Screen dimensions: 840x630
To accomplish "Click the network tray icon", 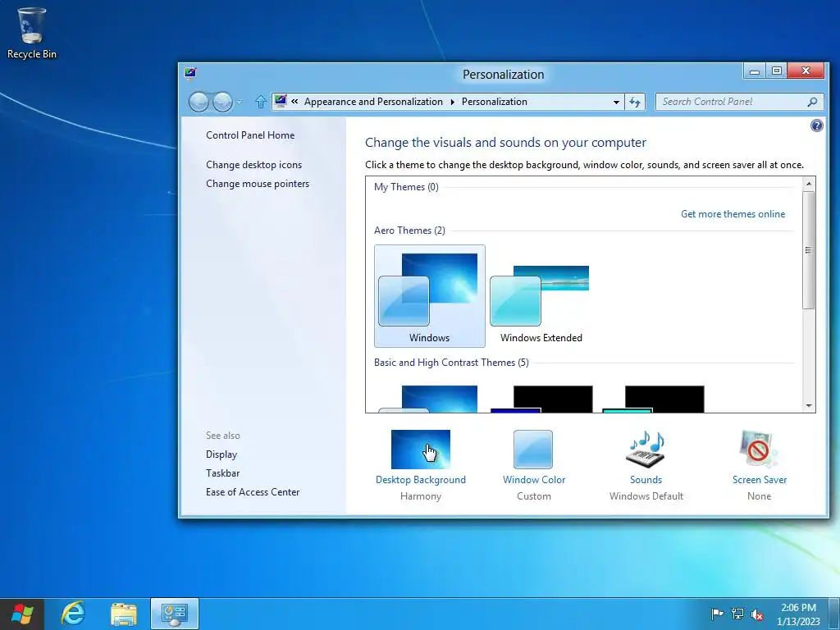I will tap(737, 614).
